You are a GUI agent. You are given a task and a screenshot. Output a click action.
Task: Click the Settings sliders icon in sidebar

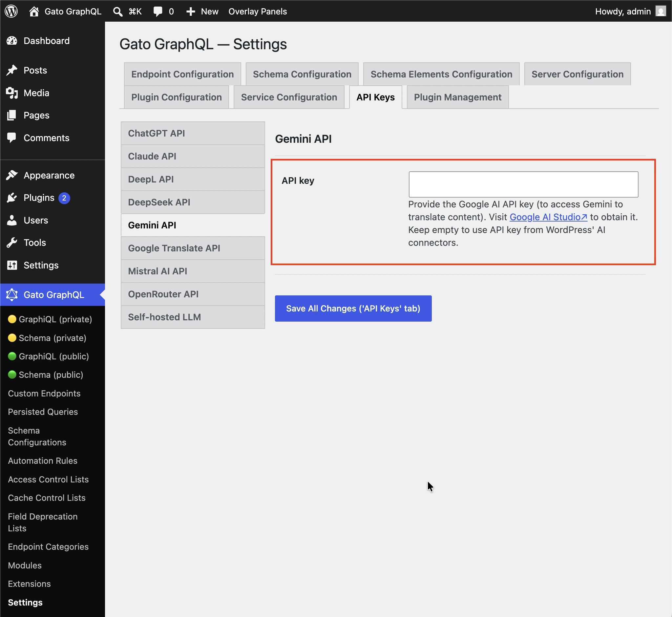point(12,265)
